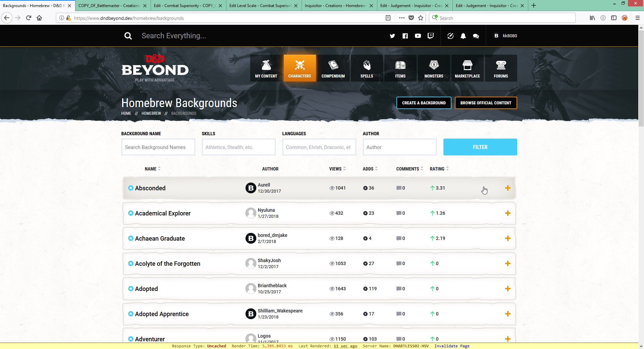The image size is (644, 349).
Task: Expand the Adopted row plus icon
Action: pyautogui.click(x=507, y=289)
